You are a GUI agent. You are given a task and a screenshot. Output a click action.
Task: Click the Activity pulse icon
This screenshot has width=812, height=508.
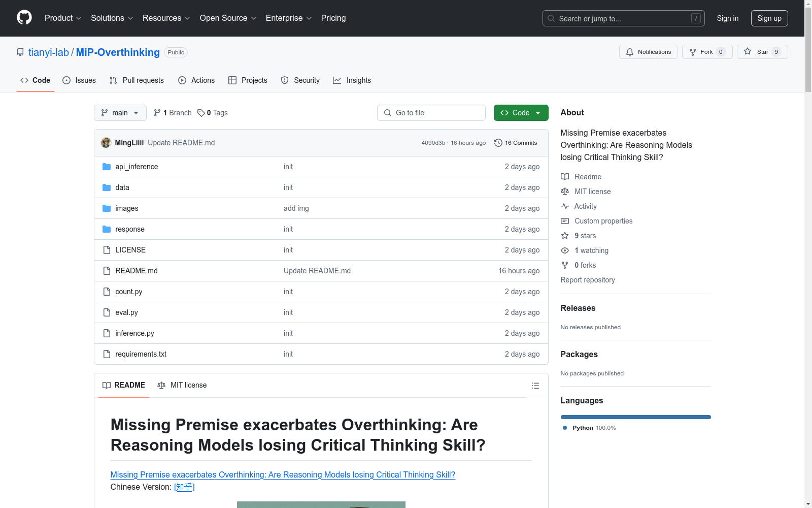click(565, 206)
